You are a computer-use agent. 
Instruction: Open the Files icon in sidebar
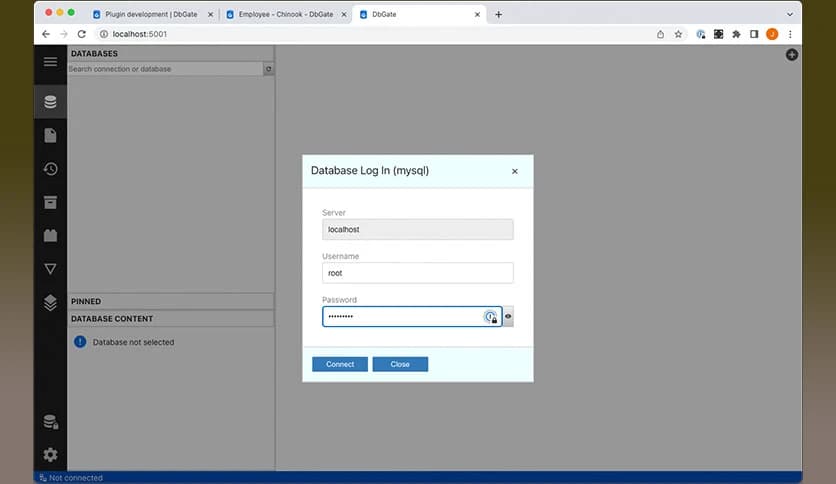click(x=50, y=135)
